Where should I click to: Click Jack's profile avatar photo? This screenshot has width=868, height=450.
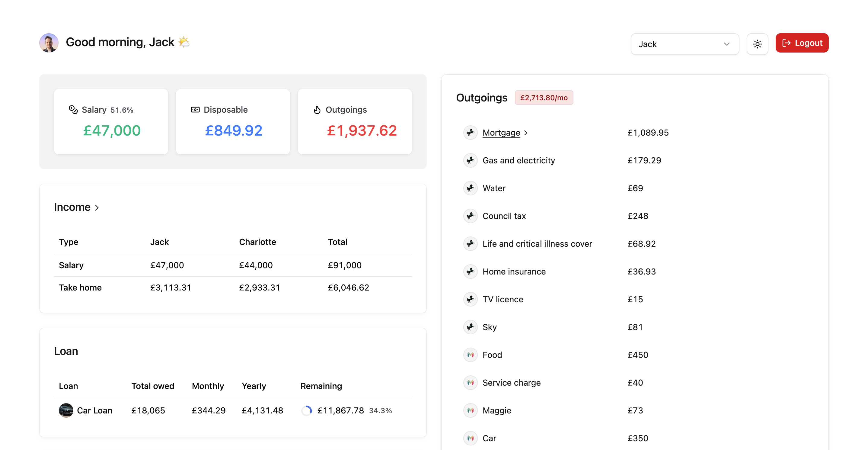click(49, 43)
